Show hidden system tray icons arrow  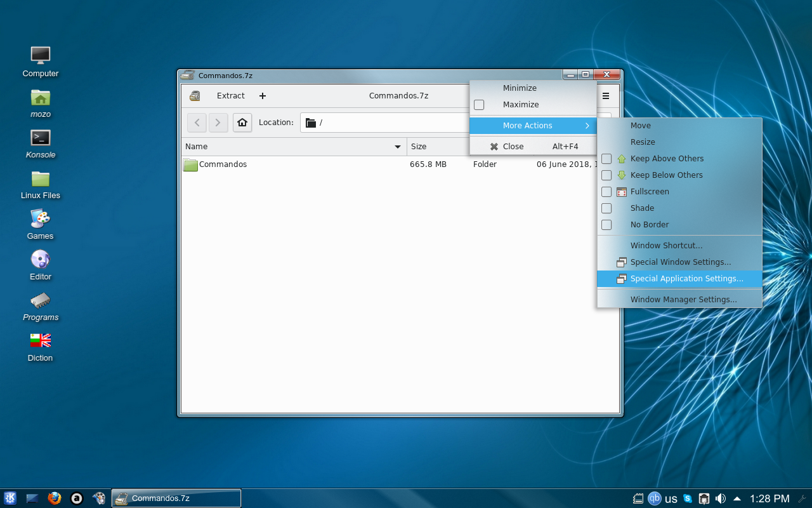737,498
